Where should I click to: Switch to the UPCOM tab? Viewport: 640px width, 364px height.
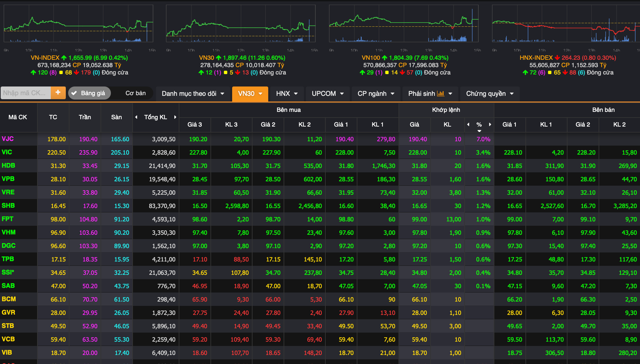(327, 94)
